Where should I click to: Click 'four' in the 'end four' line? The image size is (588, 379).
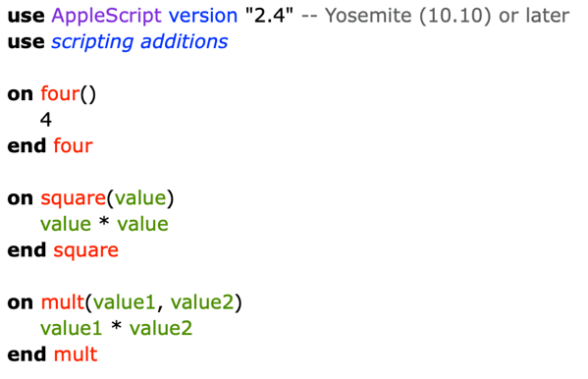coord(73,145)
